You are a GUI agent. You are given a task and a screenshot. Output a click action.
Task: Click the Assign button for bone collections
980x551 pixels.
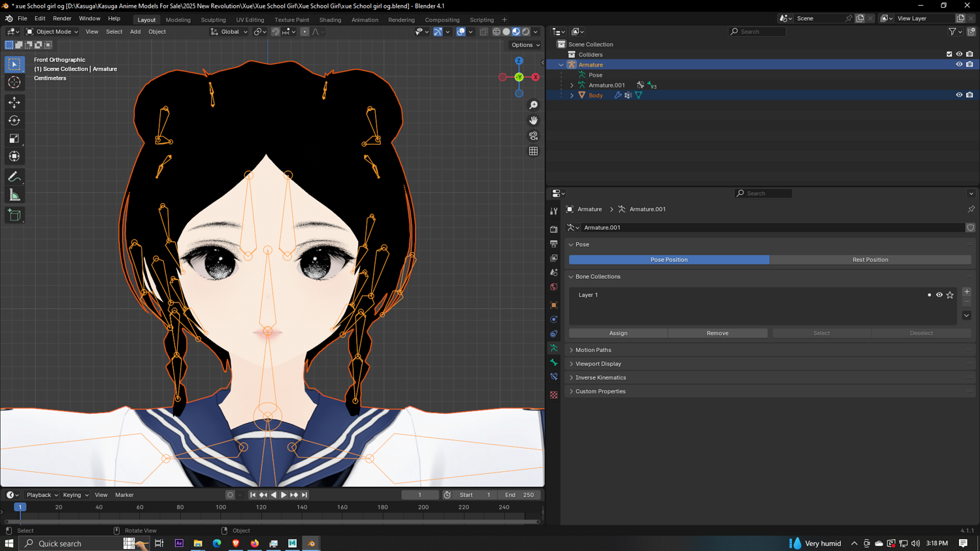[x=618, y=333]
